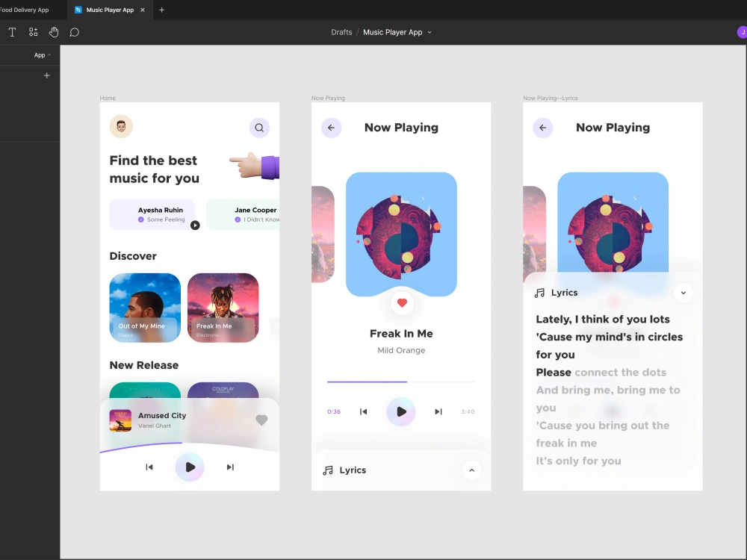
Task: Select the Ayesha Ruhin artist card
Action: [x=152, y=214]
